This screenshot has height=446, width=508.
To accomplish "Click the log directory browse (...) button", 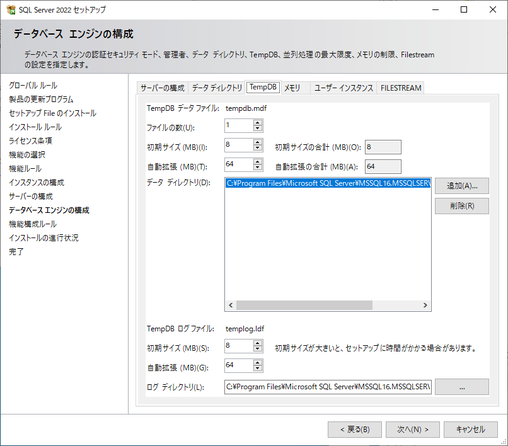I will coord(462,387).
